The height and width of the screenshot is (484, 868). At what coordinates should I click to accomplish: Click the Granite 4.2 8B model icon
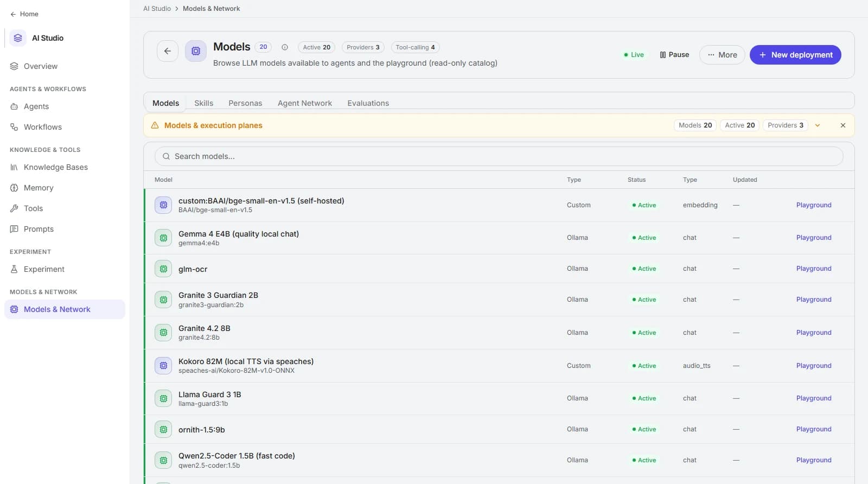tap(163, 333)
